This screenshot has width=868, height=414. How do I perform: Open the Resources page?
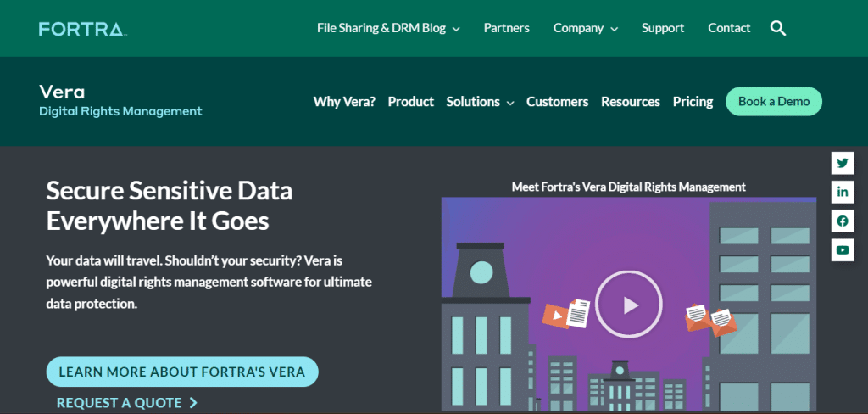(x=630, y=102)
